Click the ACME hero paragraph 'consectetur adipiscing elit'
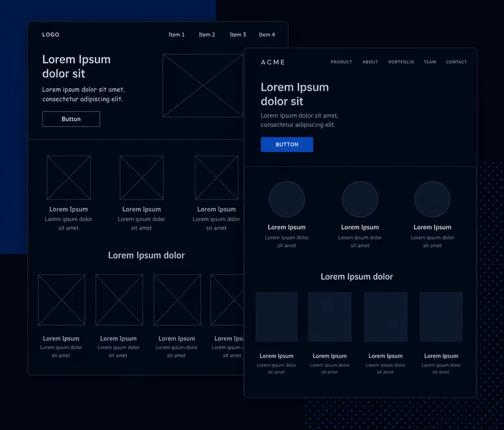The image size is (504, 430). coord(298,125)
